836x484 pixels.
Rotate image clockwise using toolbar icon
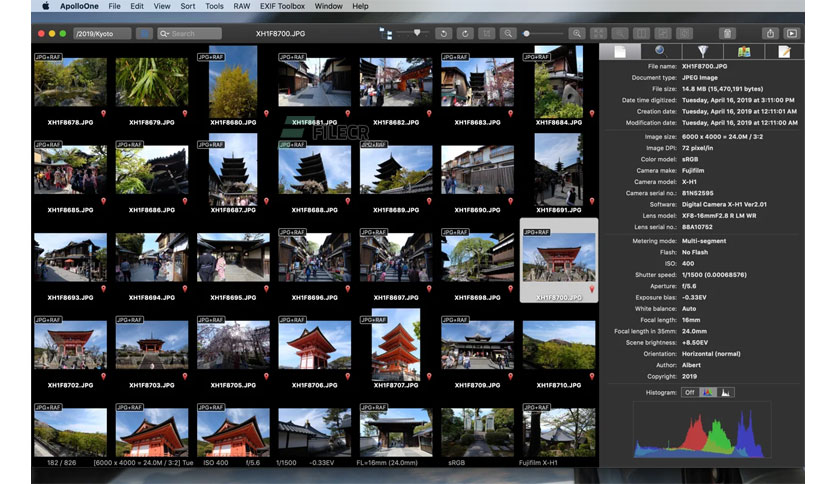(465, 34)
